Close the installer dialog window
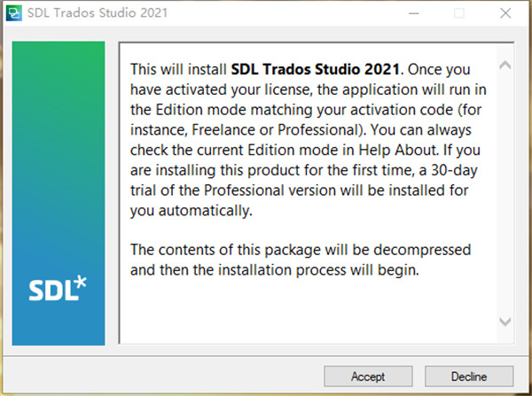The width and height of the screenshot is (532, 396). tap(505, 14)
